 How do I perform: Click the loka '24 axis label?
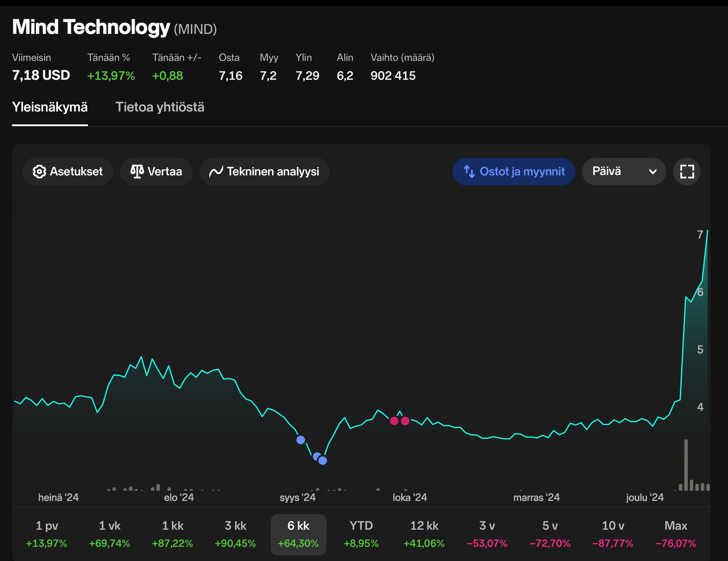(x=410, y=498)
